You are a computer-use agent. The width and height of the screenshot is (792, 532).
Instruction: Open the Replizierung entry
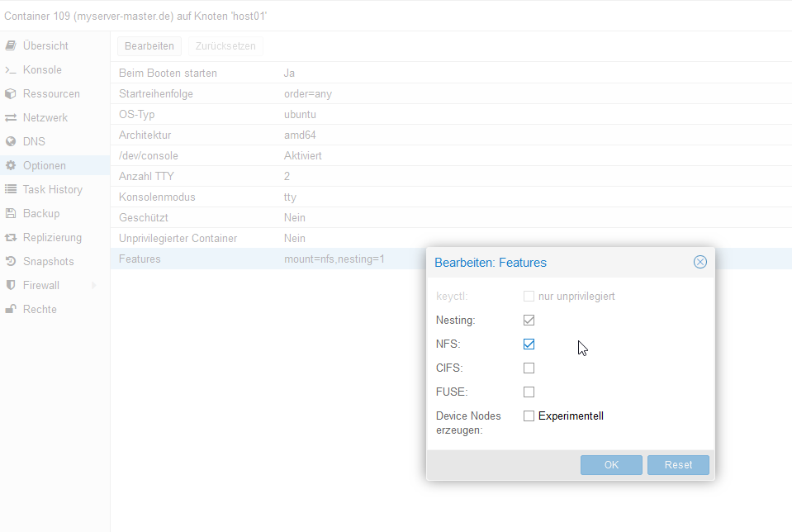(55, 237)
